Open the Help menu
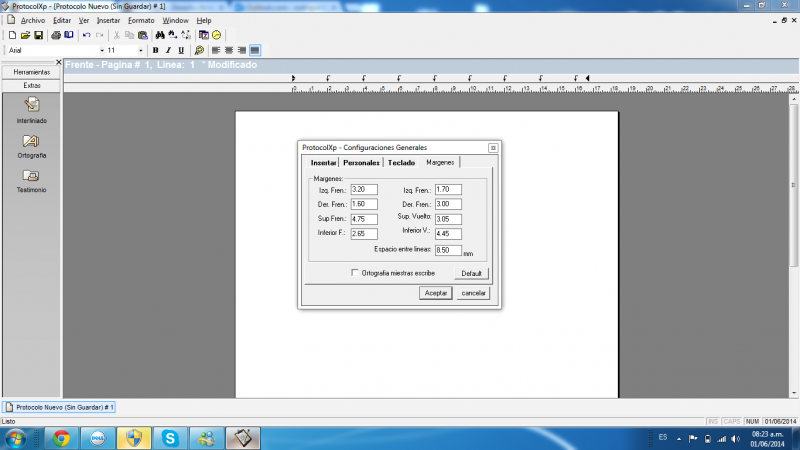The width and height of the screenshot is (800, 450). 204,20
